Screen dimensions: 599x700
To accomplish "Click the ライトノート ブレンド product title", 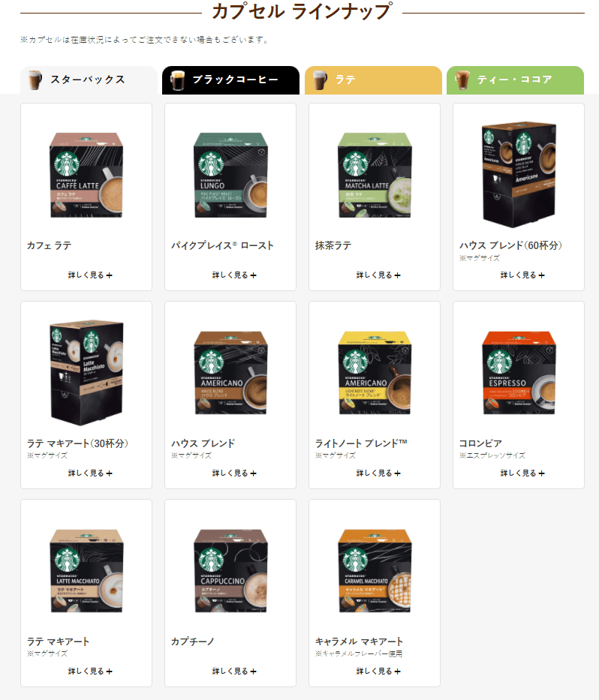I will [361, 443].
